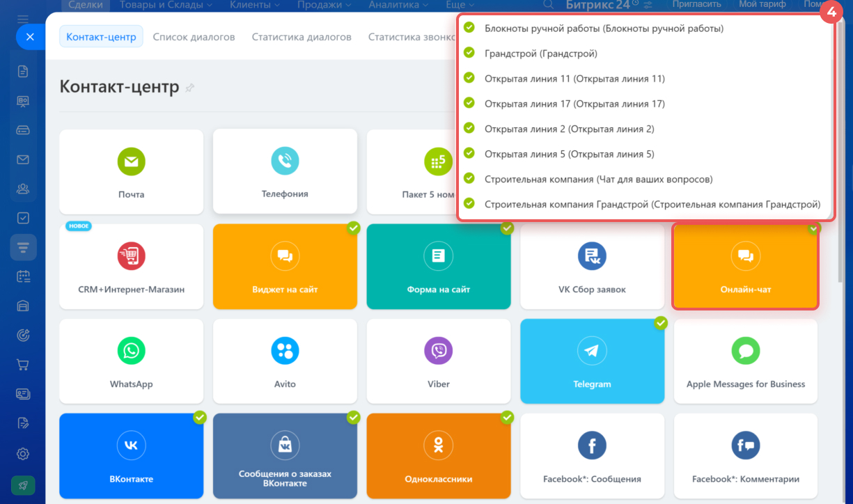The height and width of the screenshot is (504, 853).
Task: Open the calendar sidebar icon
Action: tap(23, 276)
